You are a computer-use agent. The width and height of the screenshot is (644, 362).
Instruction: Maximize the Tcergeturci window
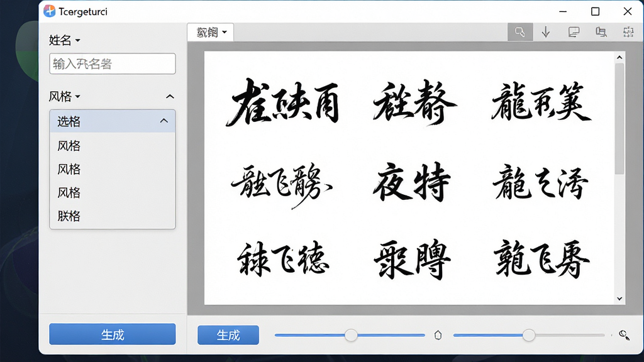[x=595, y=11]
